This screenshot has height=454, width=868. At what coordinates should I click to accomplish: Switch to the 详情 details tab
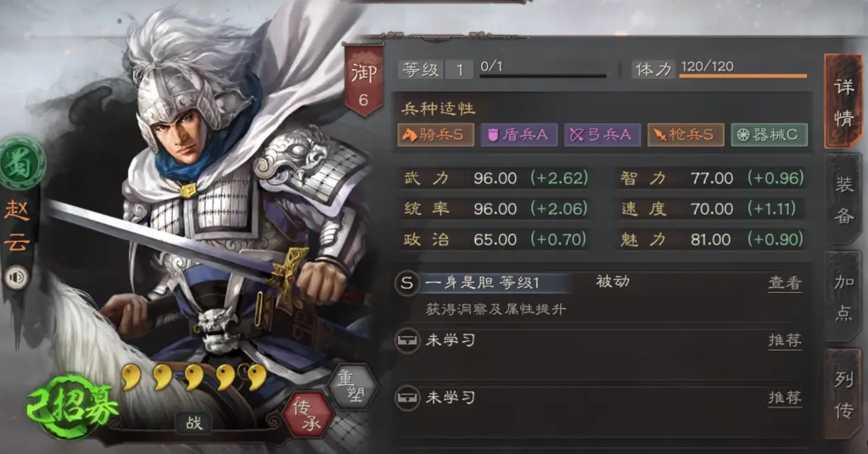(x=843, y=102)
